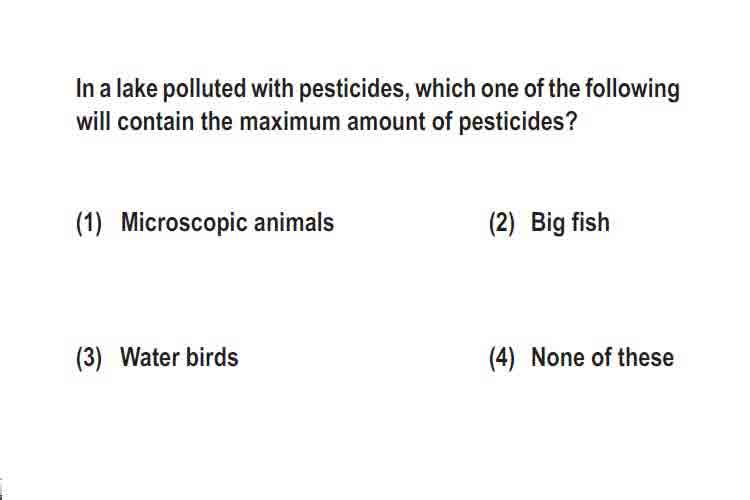Click option number (1) label

(89, 223)
